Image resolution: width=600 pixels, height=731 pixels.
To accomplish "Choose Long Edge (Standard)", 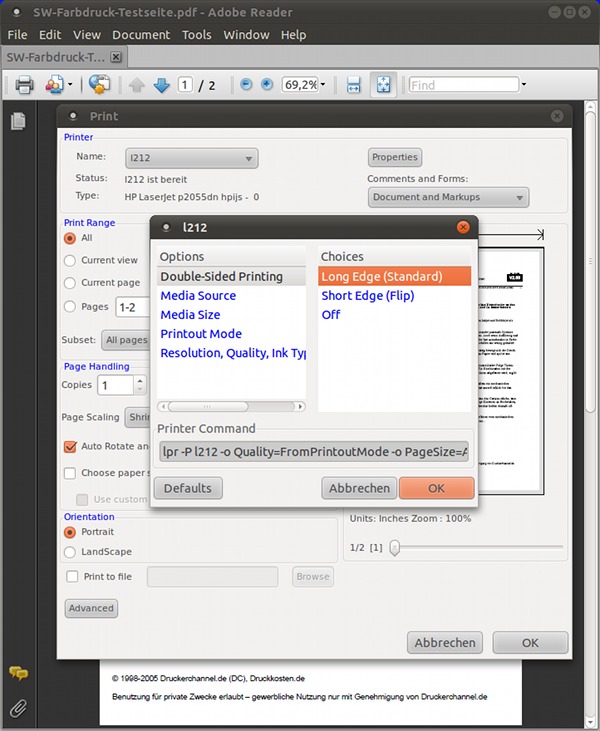I will coord(394,276).
